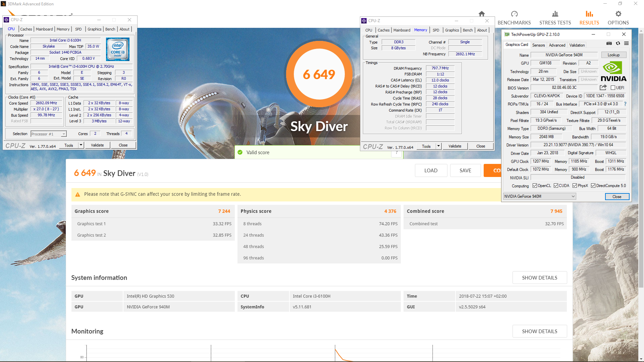Click the Graphics test 1 row
The image size is (644, 362).
[x=153, y=224]
